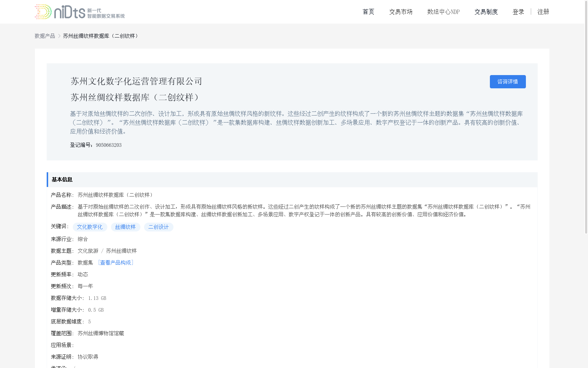Click the 咨询详情 button
The image size is (588, 368).
[508, 82]
